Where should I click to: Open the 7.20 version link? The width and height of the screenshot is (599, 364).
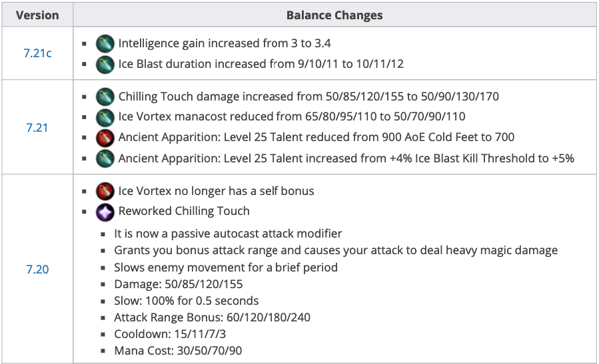(x=37, y=270)
